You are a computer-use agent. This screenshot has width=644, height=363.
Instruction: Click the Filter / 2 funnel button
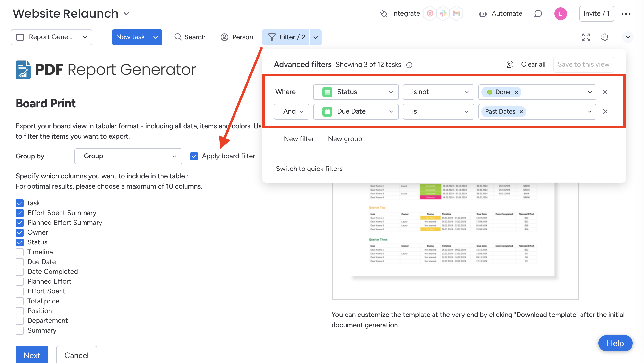286,37
